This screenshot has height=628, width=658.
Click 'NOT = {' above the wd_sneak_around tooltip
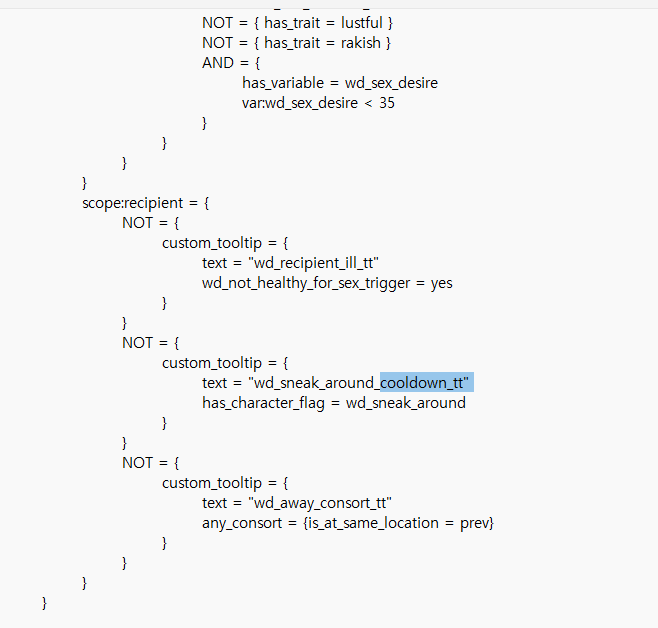[150, 343]
